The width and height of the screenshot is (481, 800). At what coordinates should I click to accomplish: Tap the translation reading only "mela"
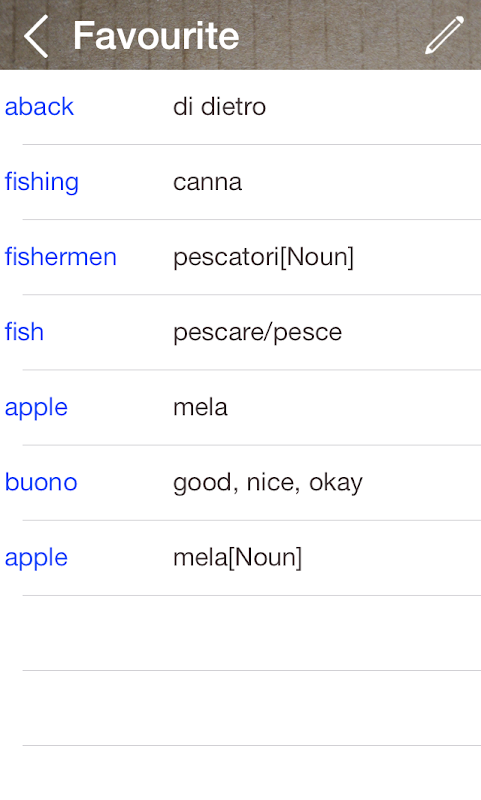click(x=200, y=407)
